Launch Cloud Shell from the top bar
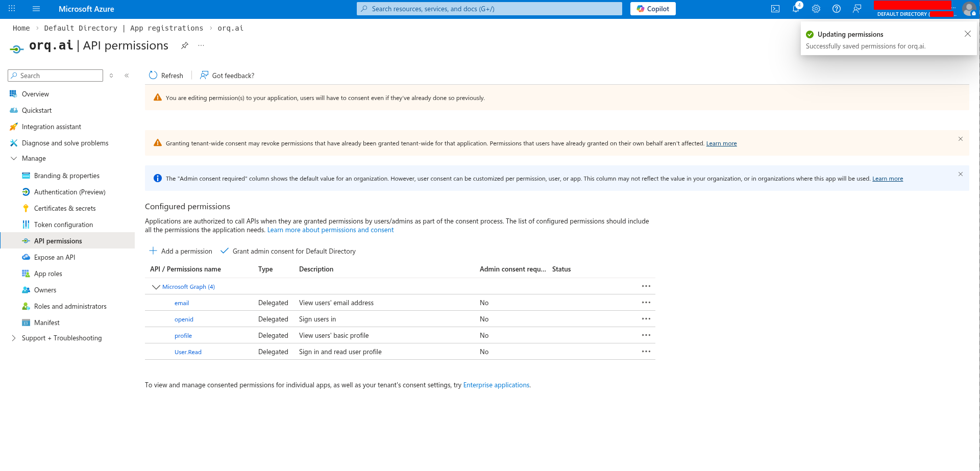980x471 pixels. pyautogui.click(x=775, y=9)
